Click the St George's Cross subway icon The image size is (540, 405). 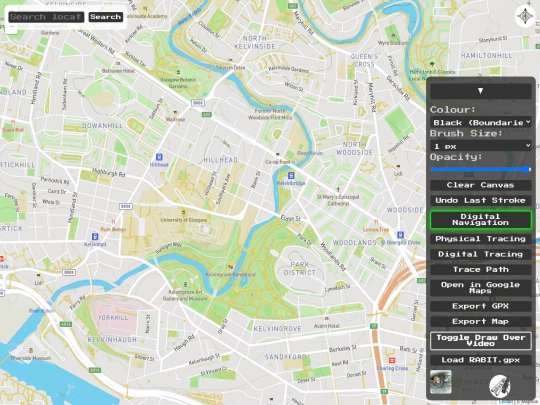[400, 235]
